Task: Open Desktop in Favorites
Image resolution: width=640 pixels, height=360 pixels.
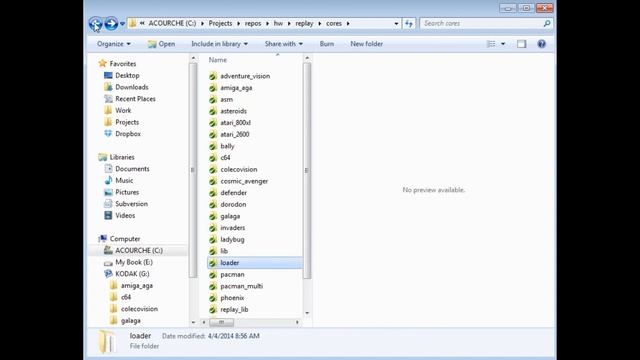Action: click(x=127, y=76)
